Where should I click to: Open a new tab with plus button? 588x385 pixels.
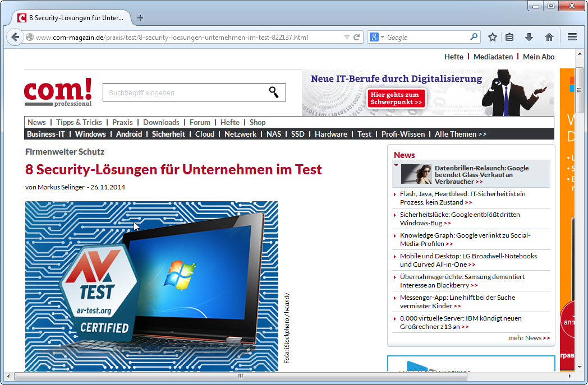pyautogui.click(x=140, y=18)
